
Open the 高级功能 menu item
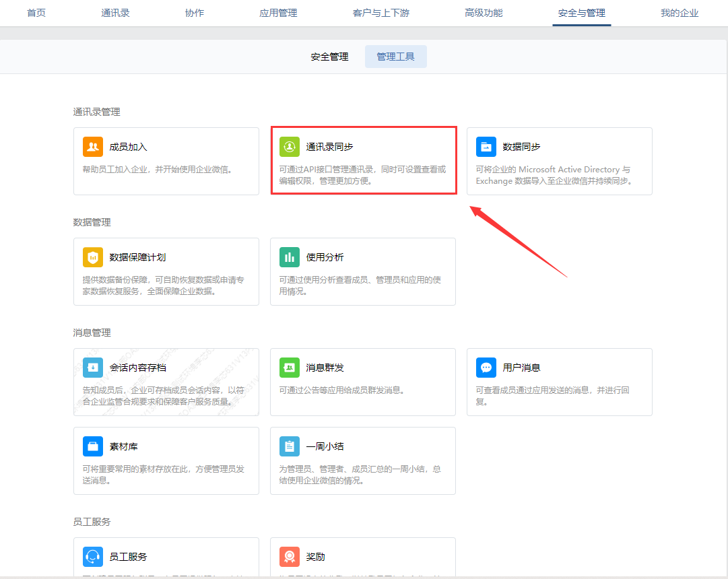click(x=484, y=13)
